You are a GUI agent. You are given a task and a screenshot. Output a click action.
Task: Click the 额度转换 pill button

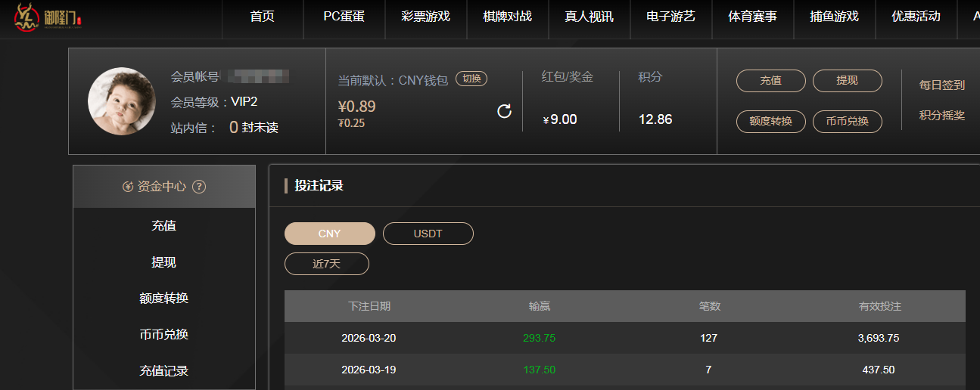coord(770,121)
